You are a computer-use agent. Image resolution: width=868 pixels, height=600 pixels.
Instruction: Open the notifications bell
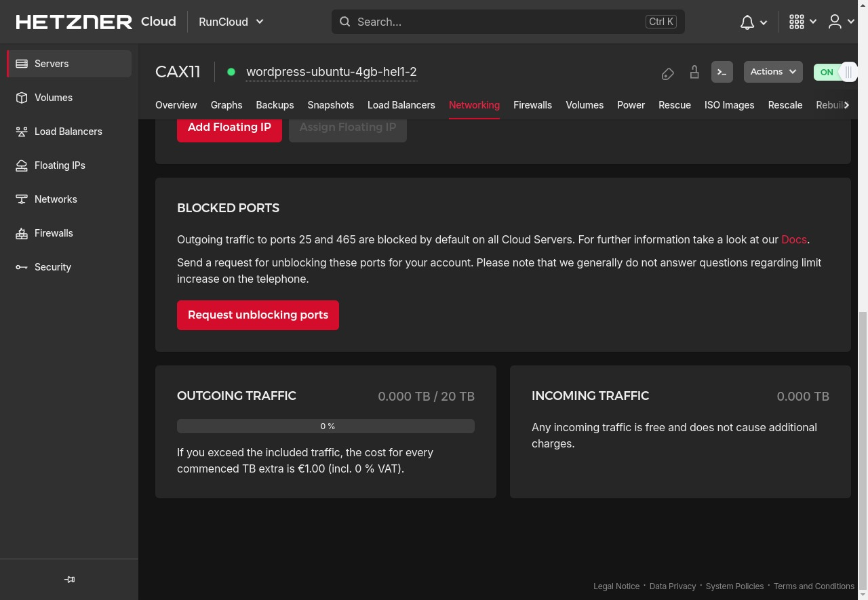coord(753,22)
